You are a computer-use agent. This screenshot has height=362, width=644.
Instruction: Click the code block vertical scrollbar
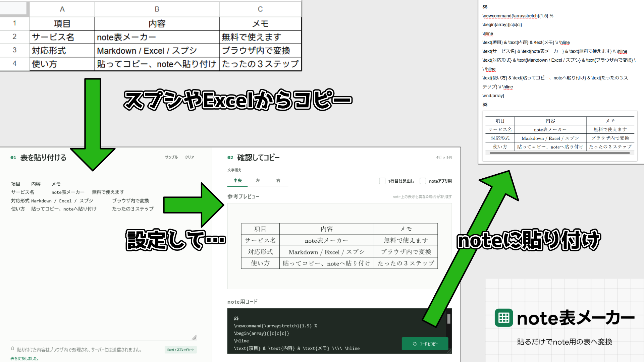pyautogui.click(x=449, y=318)
